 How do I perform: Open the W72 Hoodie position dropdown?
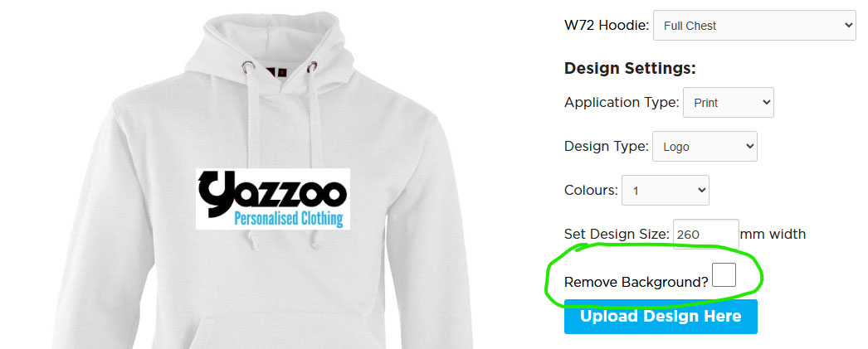tap(754, 26)
